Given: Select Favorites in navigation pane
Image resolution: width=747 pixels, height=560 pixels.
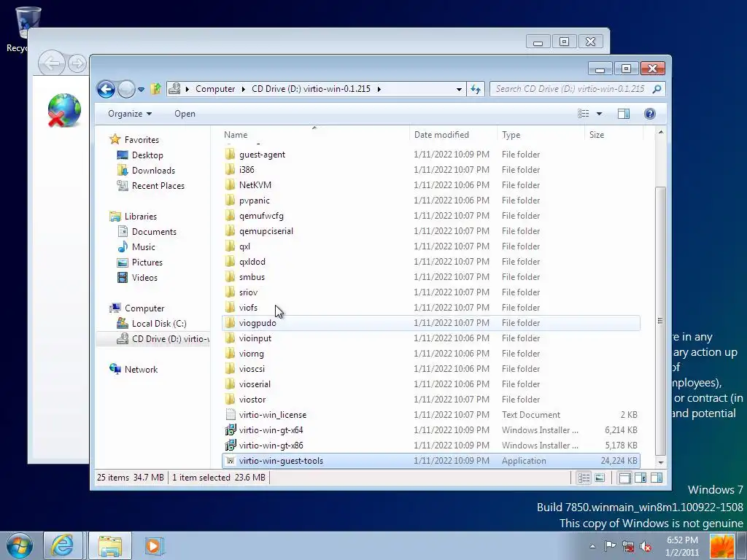Looking at the screenshot, I should point(142,139).
